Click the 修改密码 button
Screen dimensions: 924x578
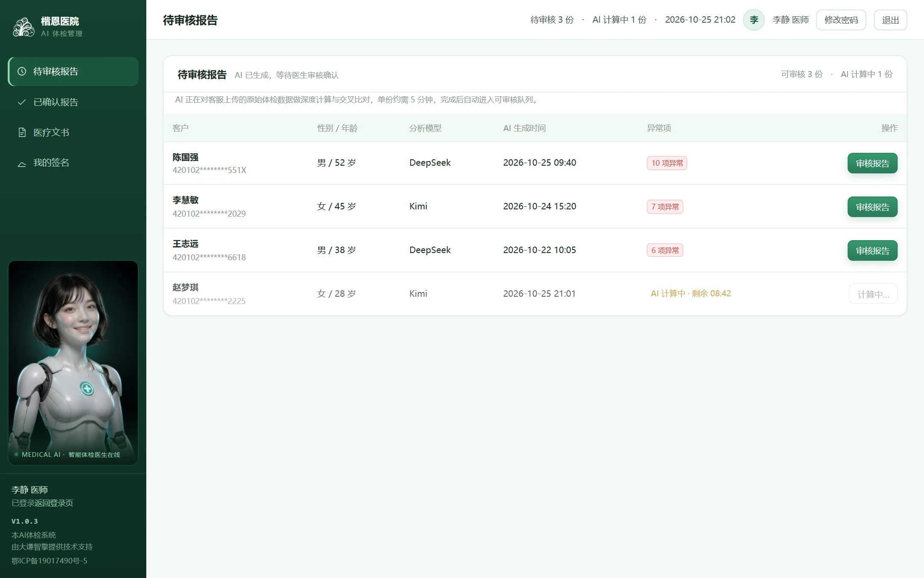coord(841,20)
